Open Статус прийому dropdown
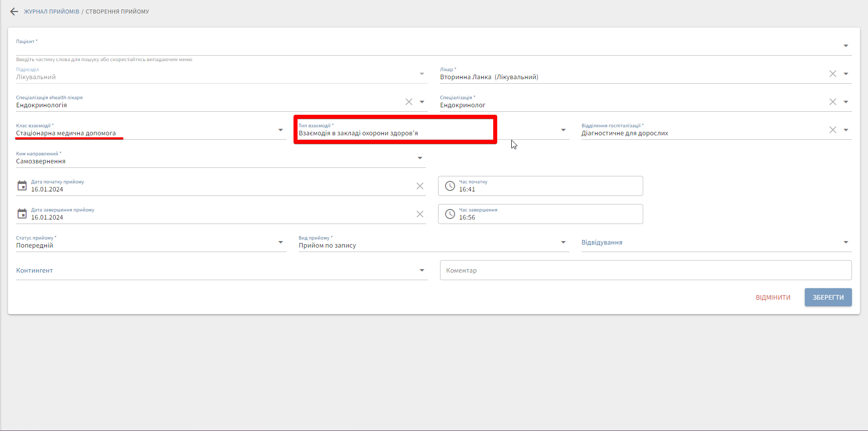This screenshot has height=431, width=868. [280, 242]
